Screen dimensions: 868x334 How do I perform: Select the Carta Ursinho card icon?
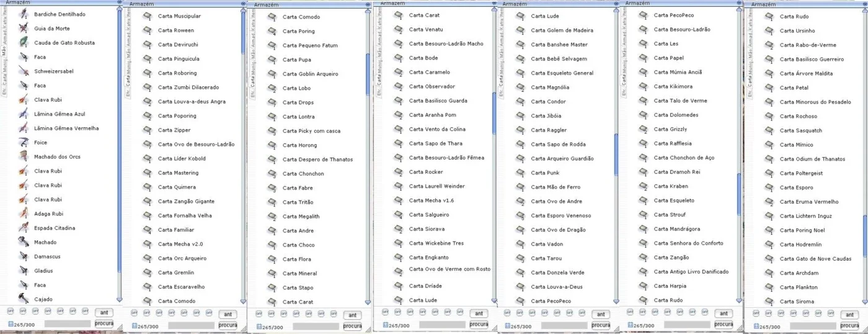[x=769, y=30]
